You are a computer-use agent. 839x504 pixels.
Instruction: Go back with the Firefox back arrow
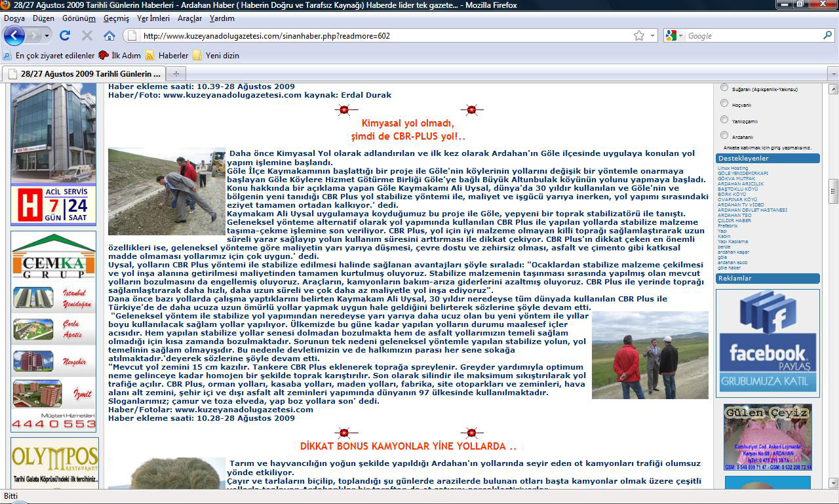14,35
